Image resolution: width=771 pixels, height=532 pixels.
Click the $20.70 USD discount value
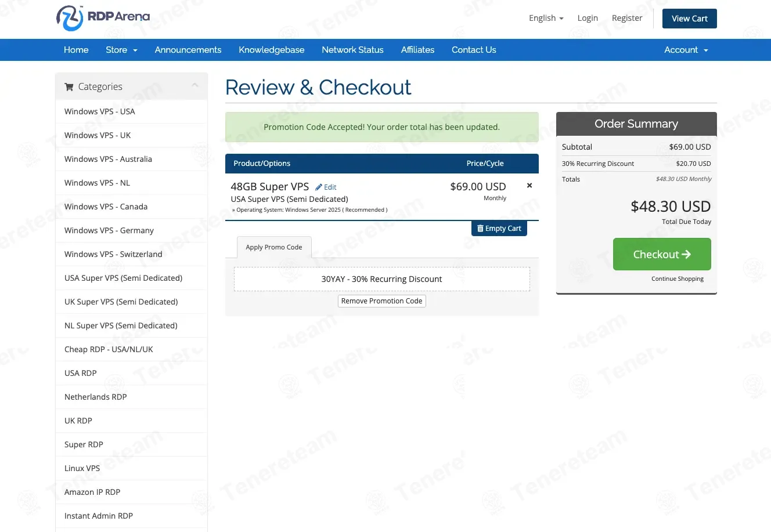tap(693, 164)
